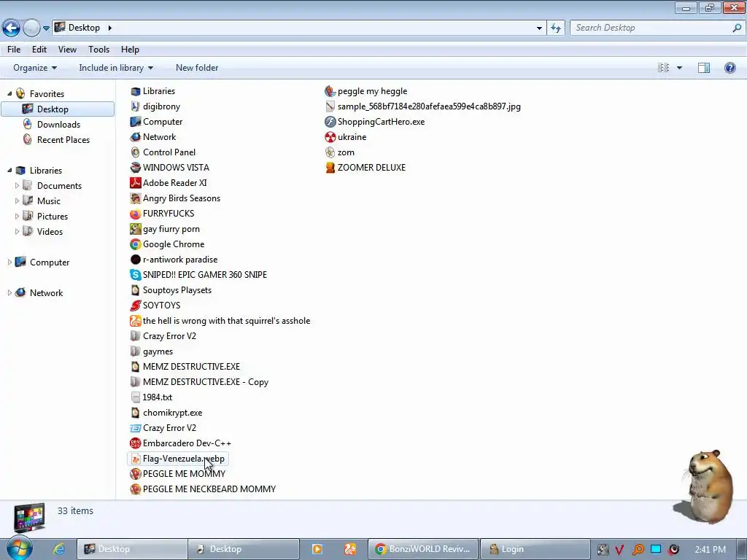Select the ZOOMER DELUXE icon
This screenshot has width=747, height=560.
pyautogui.click(x=330, y=168)
